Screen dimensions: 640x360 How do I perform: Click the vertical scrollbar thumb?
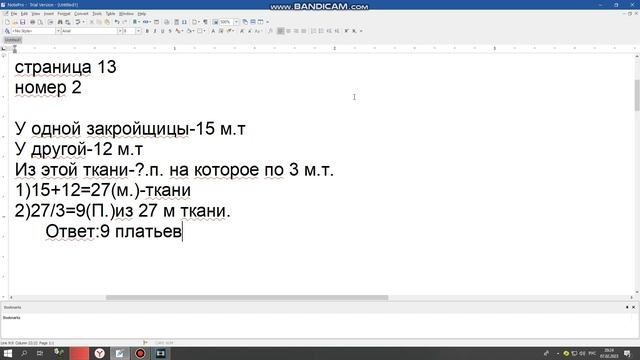pos(637,95)
